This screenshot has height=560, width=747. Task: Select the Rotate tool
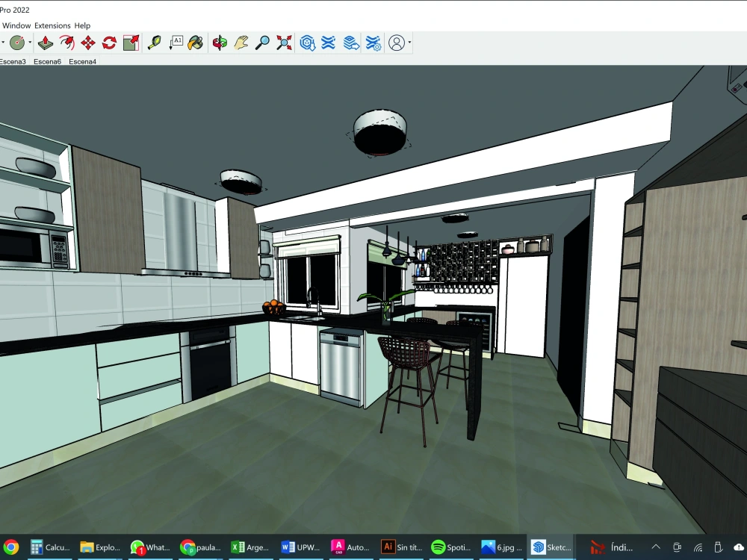coord(108,43)
